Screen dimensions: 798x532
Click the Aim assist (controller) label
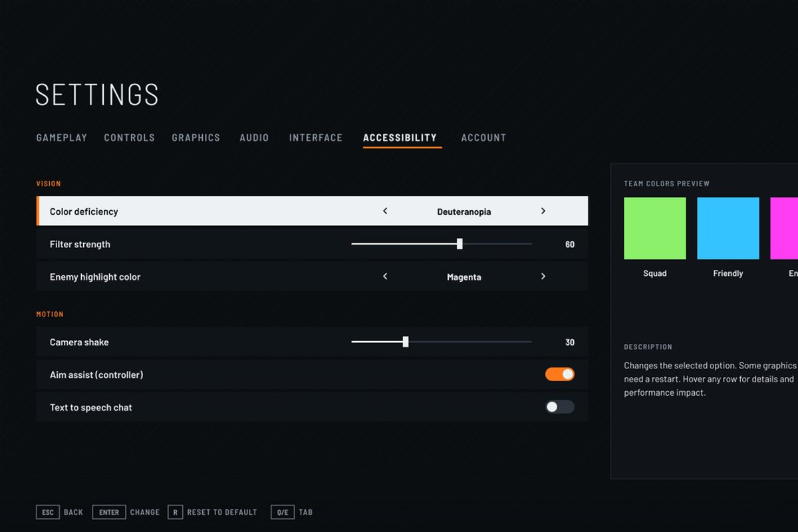click(96, 374)
